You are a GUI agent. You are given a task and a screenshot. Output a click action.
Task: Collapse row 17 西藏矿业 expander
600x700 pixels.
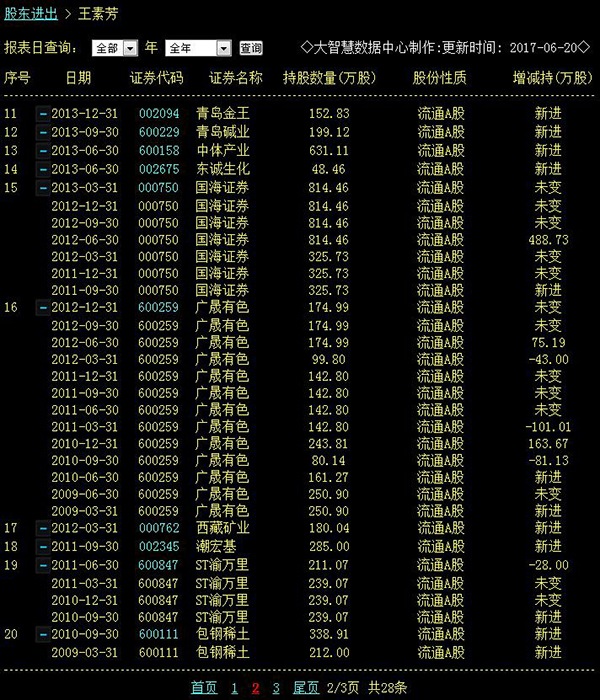pyautogui.click(x=43, y=529)
